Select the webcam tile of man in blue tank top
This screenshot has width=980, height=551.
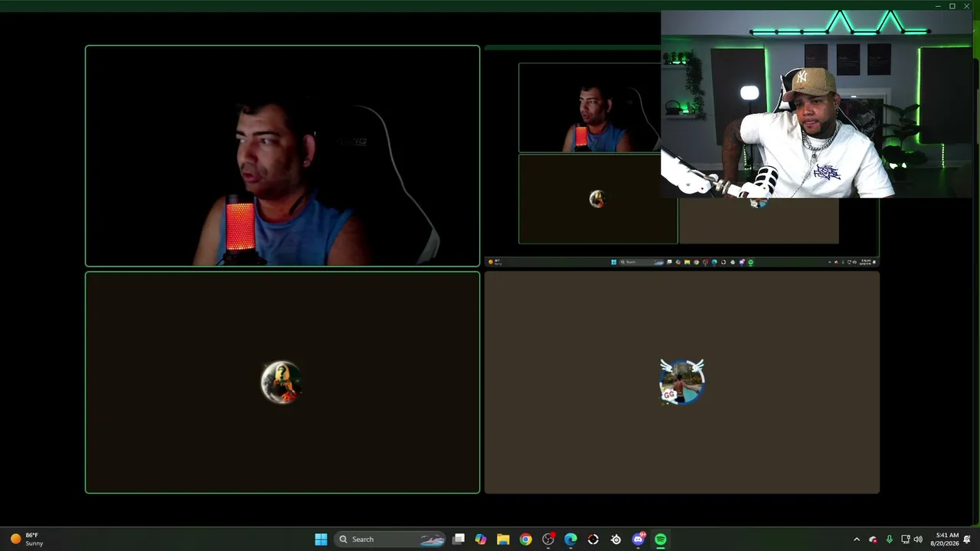[x=283, y=156]
